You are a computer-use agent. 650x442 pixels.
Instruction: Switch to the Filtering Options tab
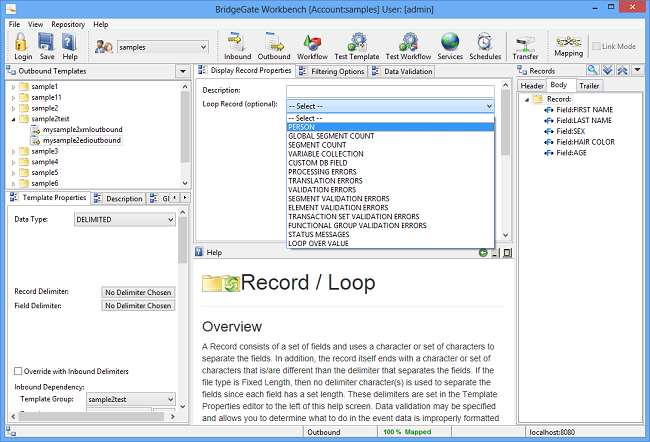pyautogui.click(x=332, y=71)
